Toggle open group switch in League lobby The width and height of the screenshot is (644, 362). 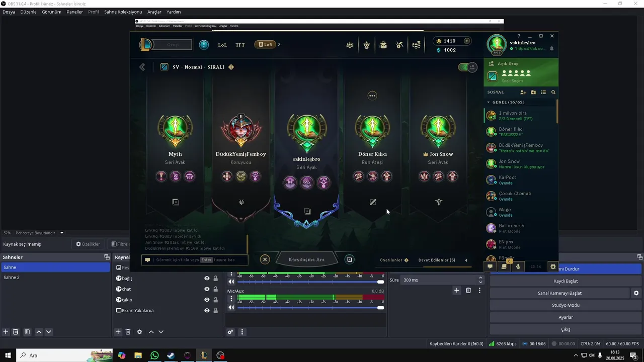[x=468, y=67]
